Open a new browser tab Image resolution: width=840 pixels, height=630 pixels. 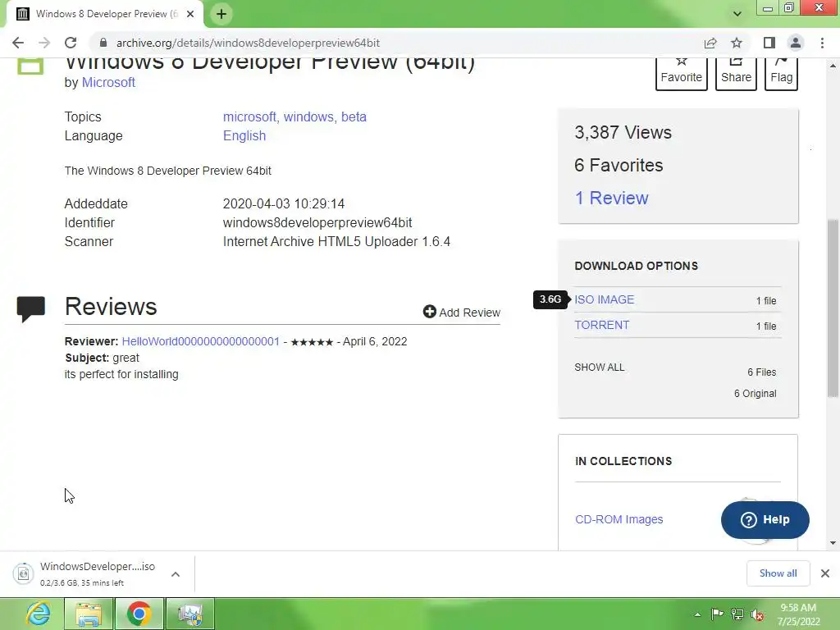coord(221,14)
